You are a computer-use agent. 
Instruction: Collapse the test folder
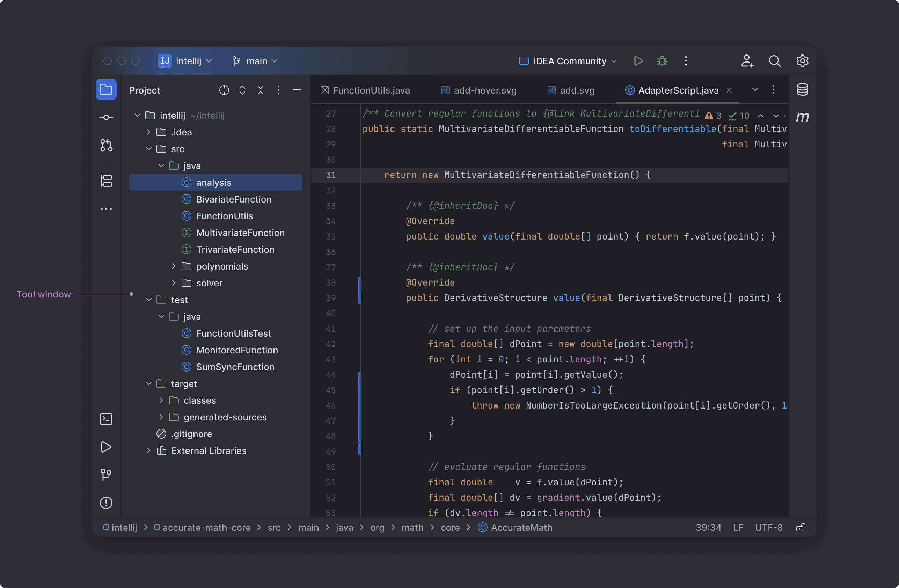tap(148, 300)
